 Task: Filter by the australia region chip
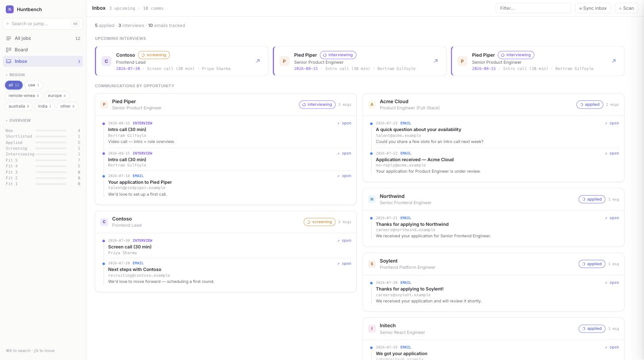point(19,106)
